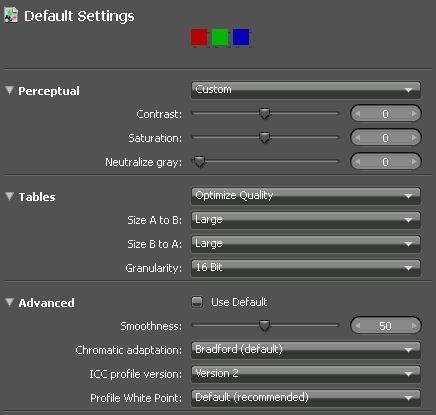Select the green color swatch
Screen dimensions: 436x415
point(220,37)
